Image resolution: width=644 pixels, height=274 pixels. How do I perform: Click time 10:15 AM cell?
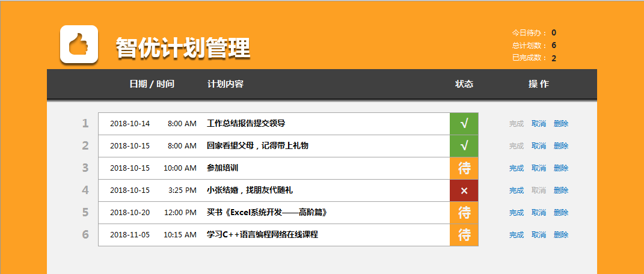(x=180, y=235)
